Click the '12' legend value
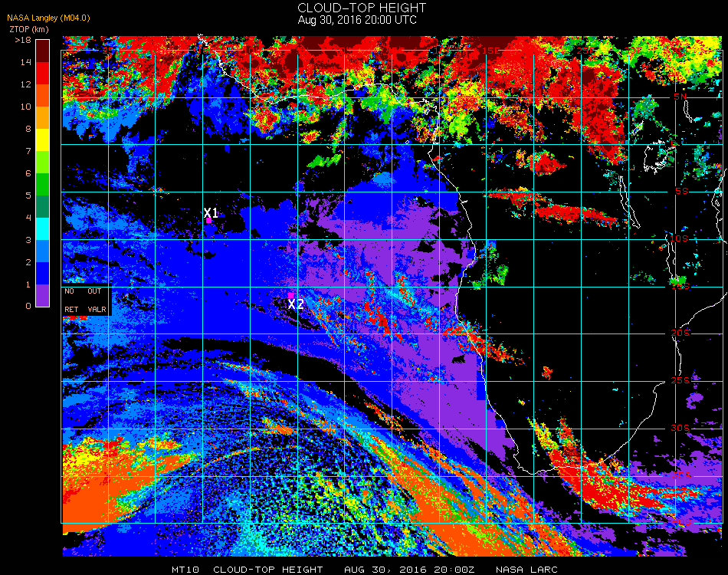Screen dimensions: 728x575 point(26,84)
